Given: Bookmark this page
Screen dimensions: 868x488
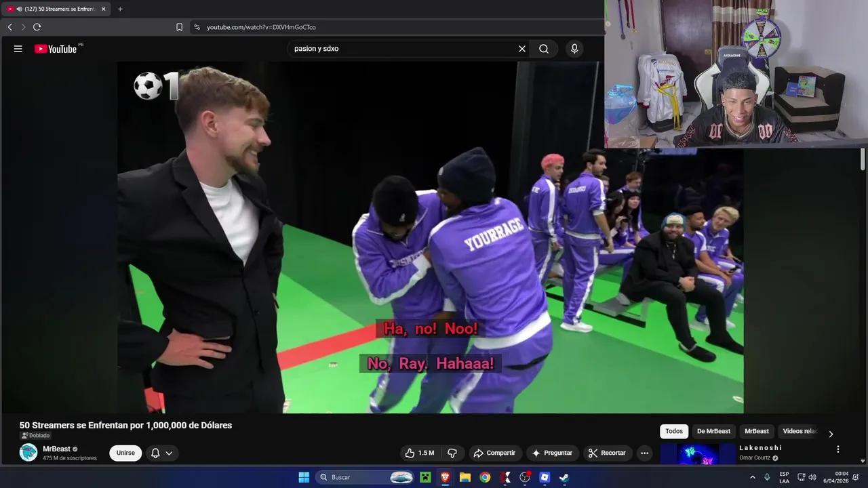Looking at the screenshot, I should point(179,27).
